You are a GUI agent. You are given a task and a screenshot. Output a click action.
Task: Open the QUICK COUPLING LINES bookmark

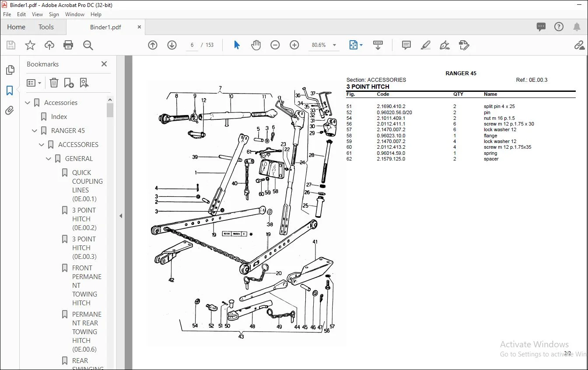click(x=87, y=186)
